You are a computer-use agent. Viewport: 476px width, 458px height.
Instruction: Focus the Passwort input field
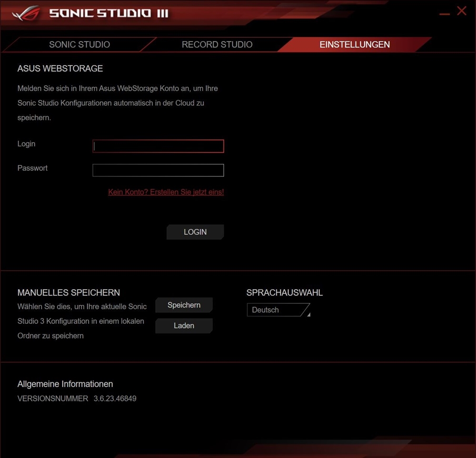click(158, 170)
